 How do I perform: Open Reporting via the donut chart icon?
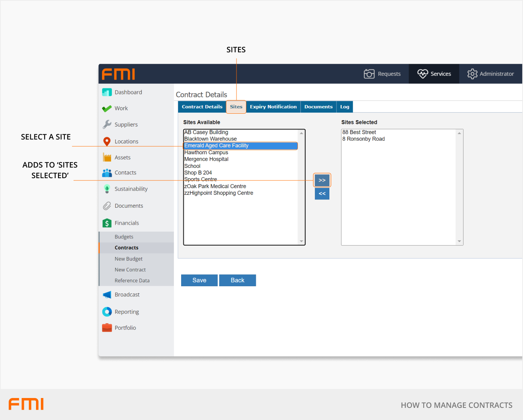(107, 312)
